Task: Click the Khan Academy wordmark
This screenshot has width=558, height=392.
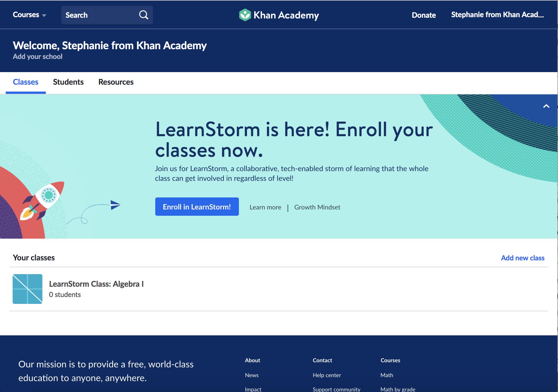Action: (x=286, y=15)
